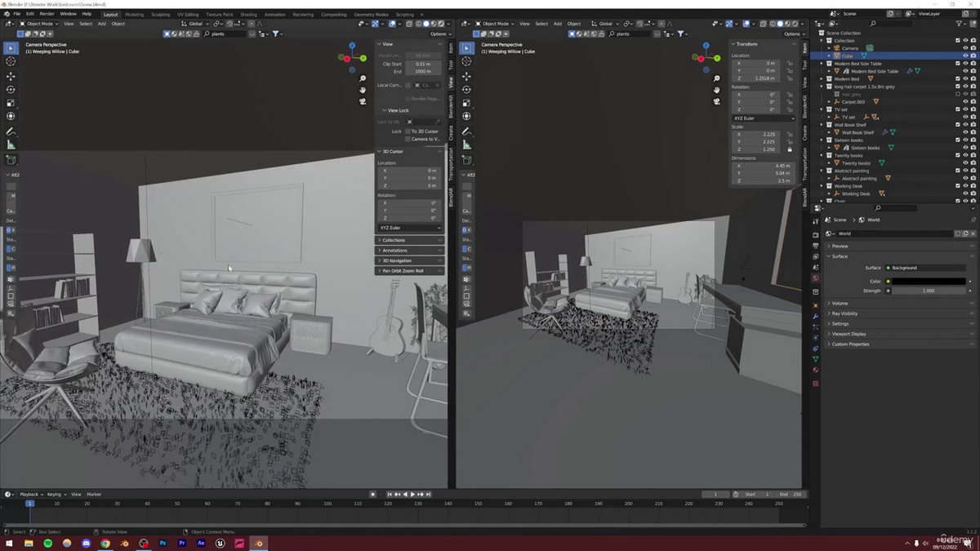Switch to the Geometry Nodes workspace tab
Screen dimensions: 980x551
point(371,14)
